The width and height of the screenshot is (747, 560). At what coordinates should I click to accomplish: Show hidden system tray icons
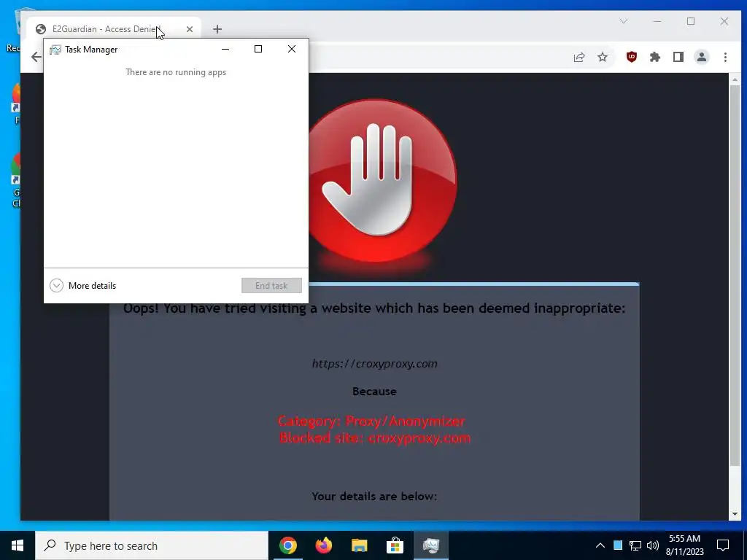[600, 545]
